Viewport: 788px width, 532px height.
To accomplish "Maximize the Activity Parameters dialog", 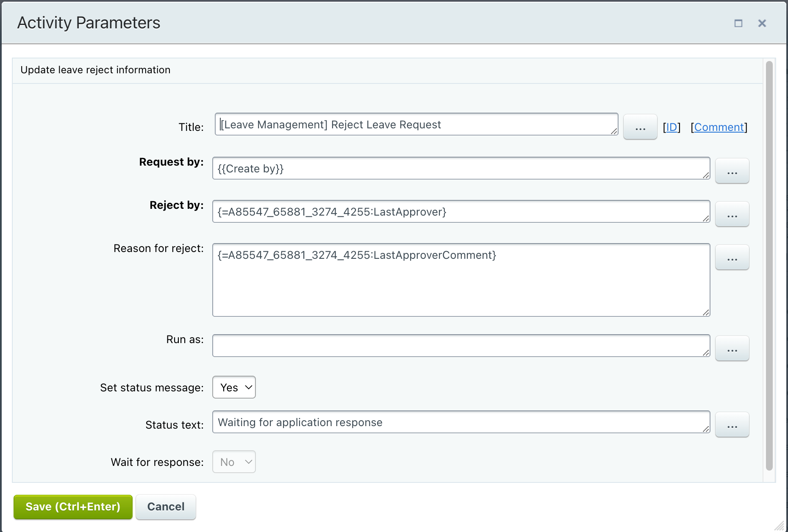I will (738, 23).
